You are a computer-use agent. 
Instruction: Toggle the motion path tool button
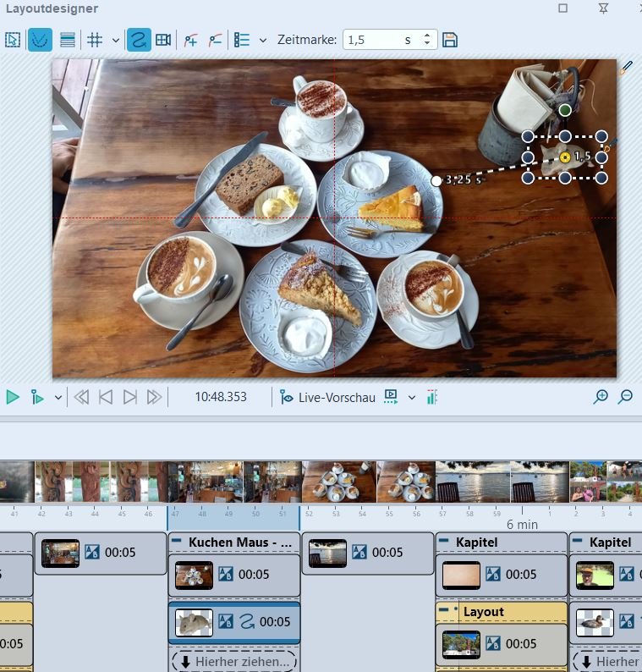pos(139,40)
